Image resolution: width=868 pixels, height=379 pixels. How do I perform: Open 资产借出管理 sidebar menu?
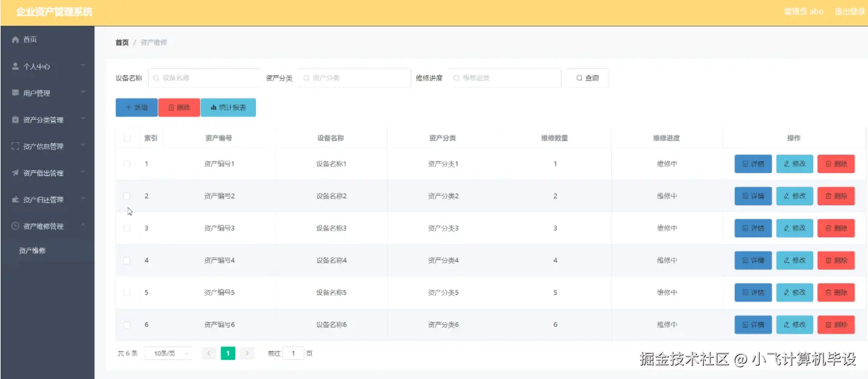pos(47,173)
